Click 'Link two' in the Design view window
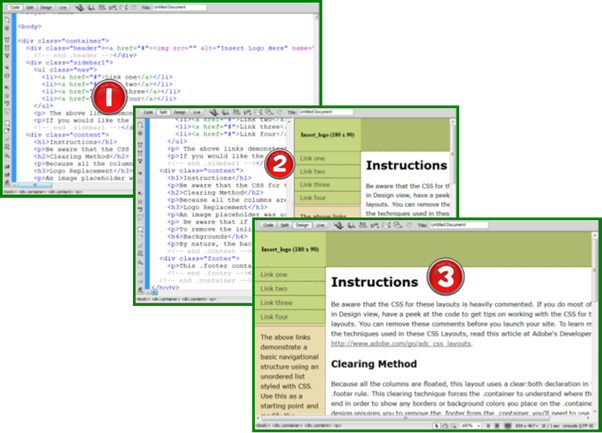Screen dimensions: 602x433 pos(274,289)
